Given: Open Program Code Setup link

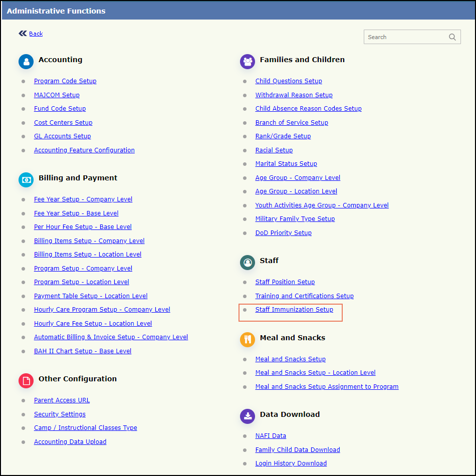Looking at the screenshot, I should (x=65, y=81).
